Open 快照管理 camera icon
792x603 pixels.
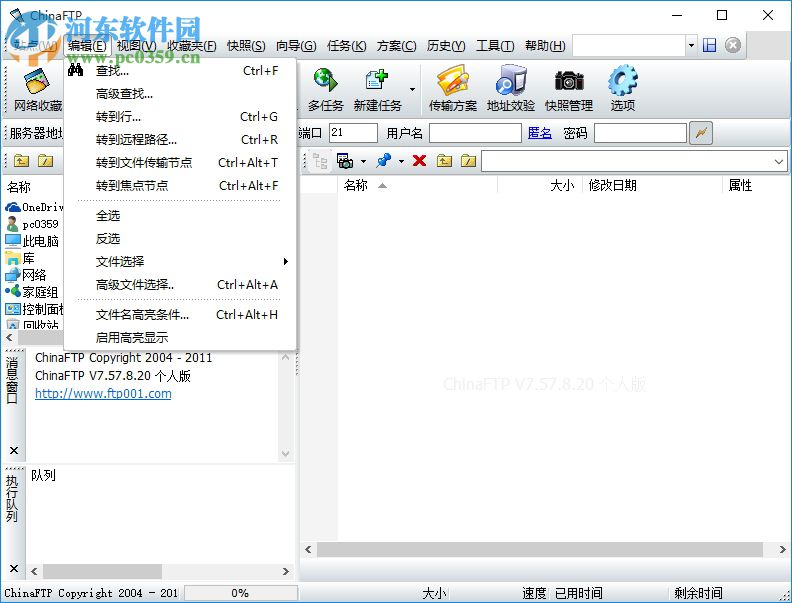click(x=569, y=89)
